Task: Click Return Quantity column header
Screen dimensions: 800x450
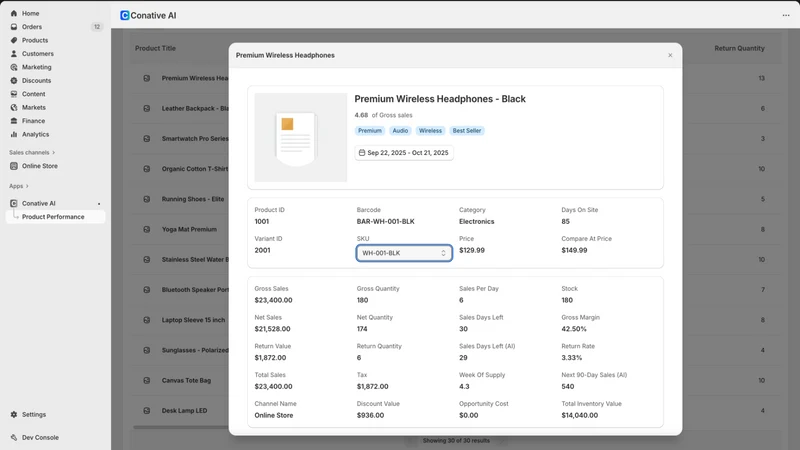Action: click(x=739, y=48)
